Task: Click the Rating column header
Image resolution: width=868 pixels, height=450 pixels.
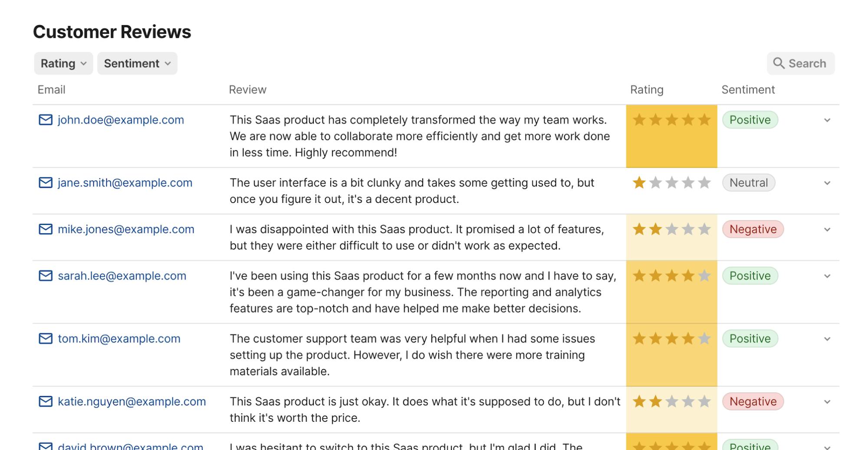Action: click(x=647, y=90)
